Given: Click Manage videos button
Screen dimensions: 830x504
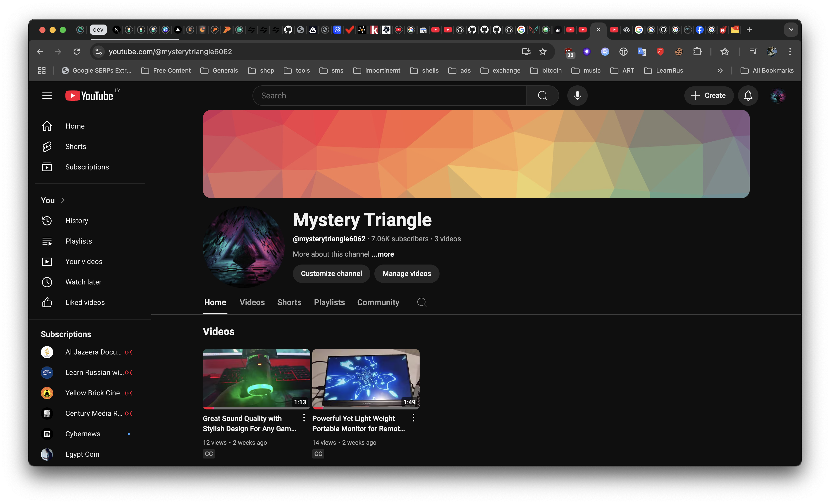Looking at the screenshot, I should (x=407, y=273).
